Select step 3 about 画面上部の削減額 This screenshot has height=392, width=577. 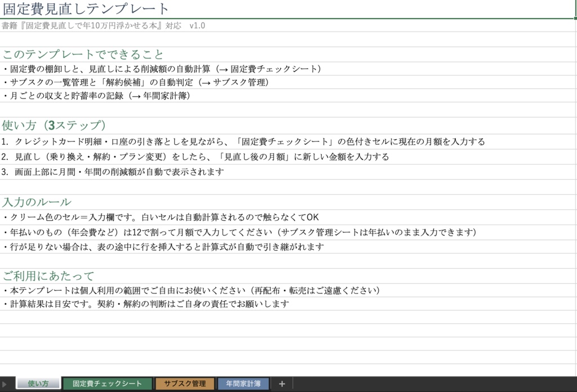point(113,172)
